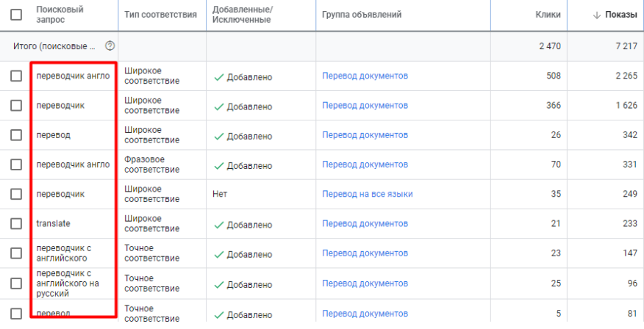Sort by the Клики column header
This screenshot has height=329, width=644.
[x=548, y=15]
